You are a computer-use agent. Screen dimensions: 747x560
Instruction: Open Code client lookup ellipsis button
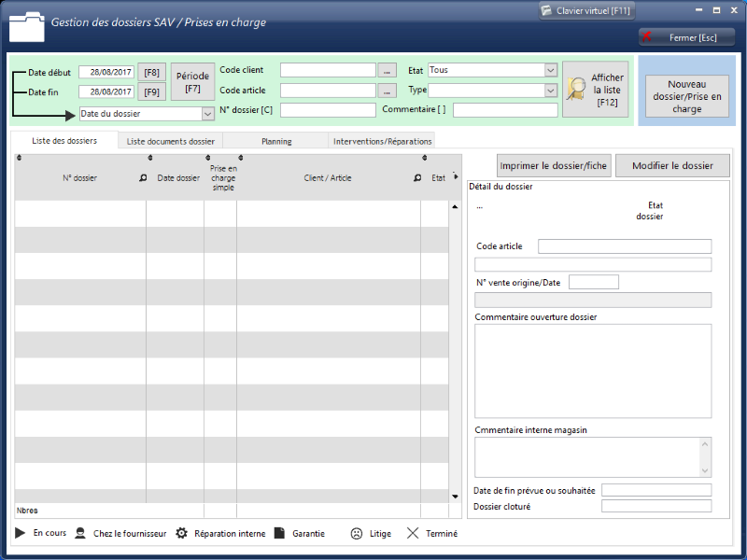388,70
